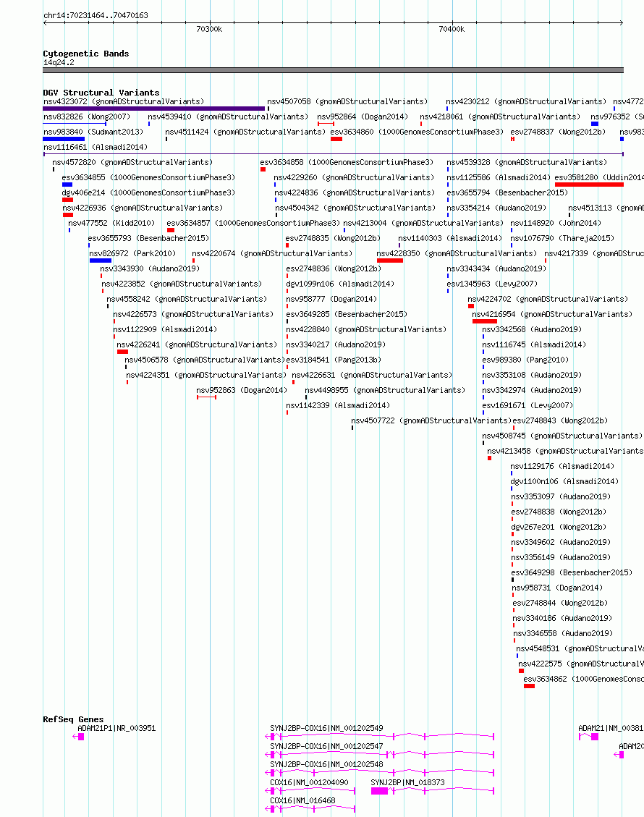Select the nsv983840 (Sudmant2013) variant label
This screenshot has width=644, height=817.
click(93, 132)
